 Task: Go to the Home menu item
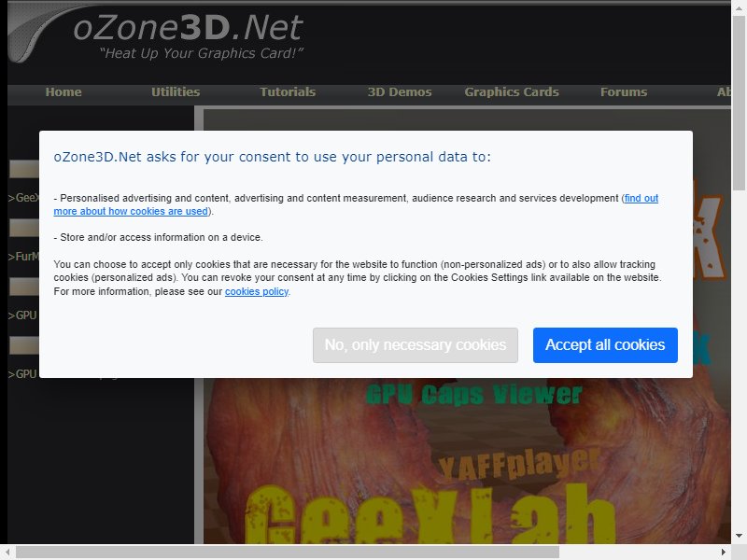[63, 91]
